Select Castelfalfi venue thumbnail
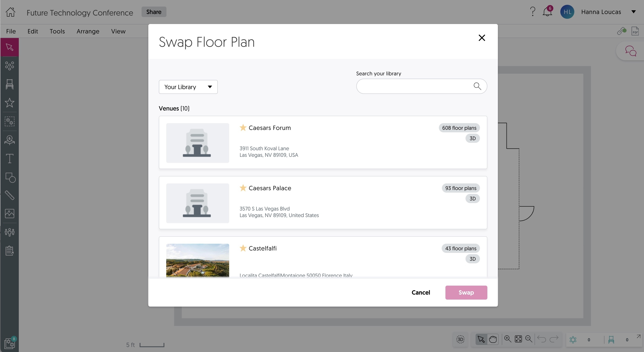The image size is (644, 352). click(x=197, y=260)
